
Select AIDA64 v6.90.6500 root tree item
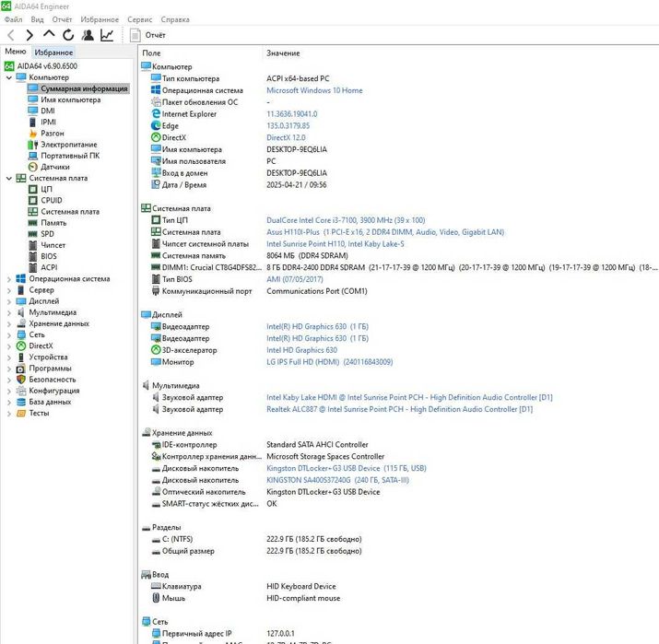pyautogui.click(x=41, y=66)
